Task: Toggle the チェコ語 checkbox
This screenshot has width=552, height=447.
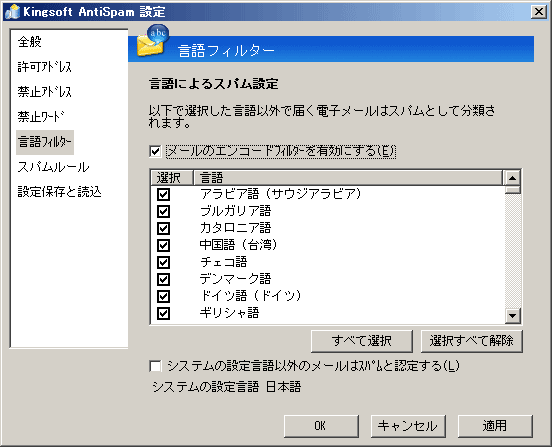Action: [x=163, y=263]
